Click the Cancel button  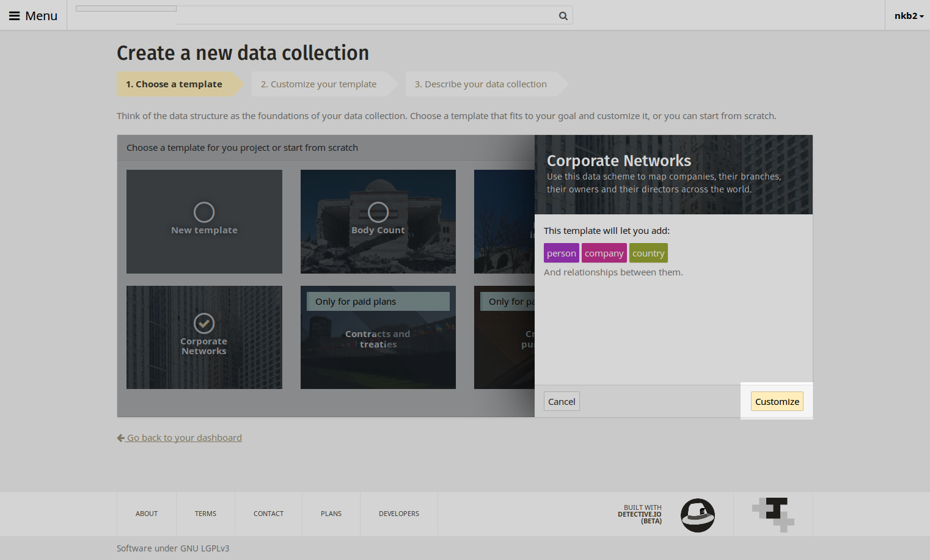[562, 401]
